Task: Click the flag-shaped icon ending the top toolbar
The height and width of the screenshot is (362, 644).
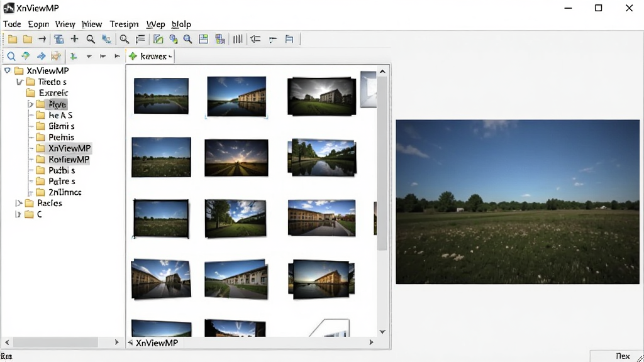Action: coord(289,39)
